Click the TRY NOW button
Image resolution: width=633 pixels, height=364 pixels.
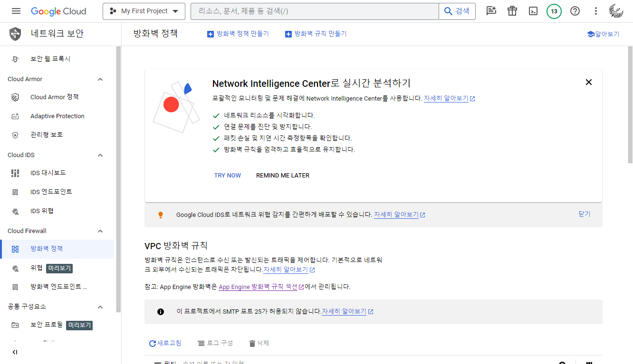228,176
